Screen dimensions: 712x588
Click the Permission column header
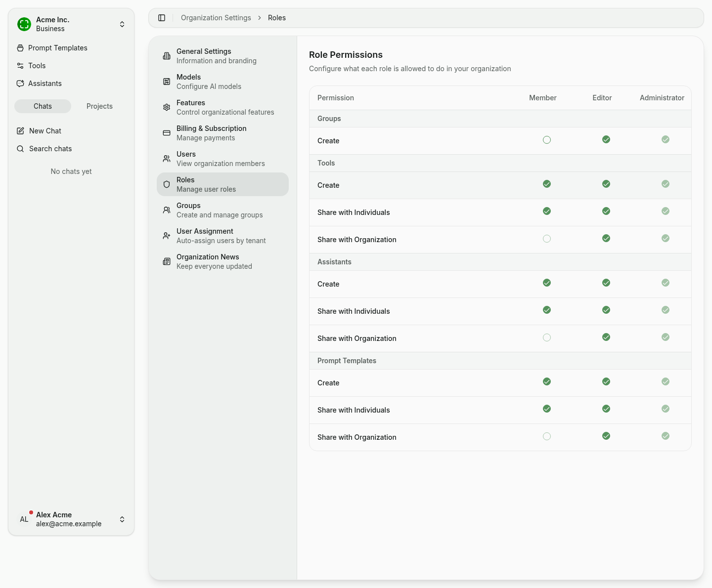[x=336, y=98]
